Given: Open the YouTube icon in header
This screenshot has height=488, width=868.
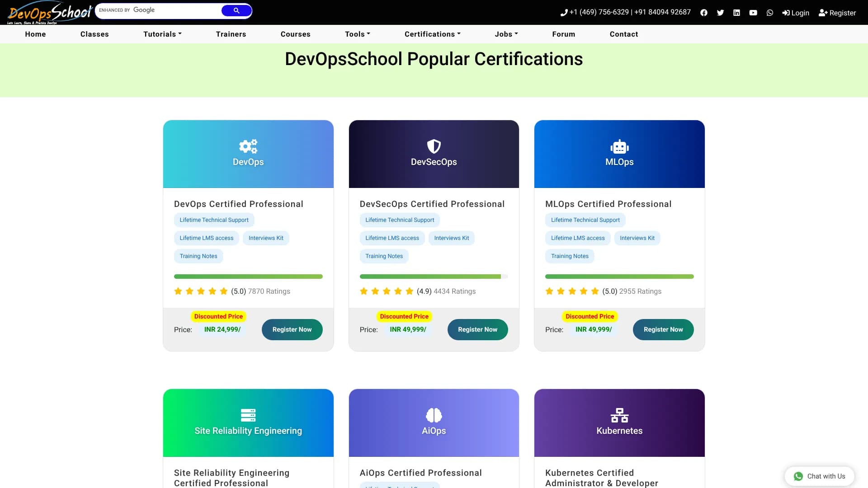Looking at the screenshot, I should [x=753, y=13].
